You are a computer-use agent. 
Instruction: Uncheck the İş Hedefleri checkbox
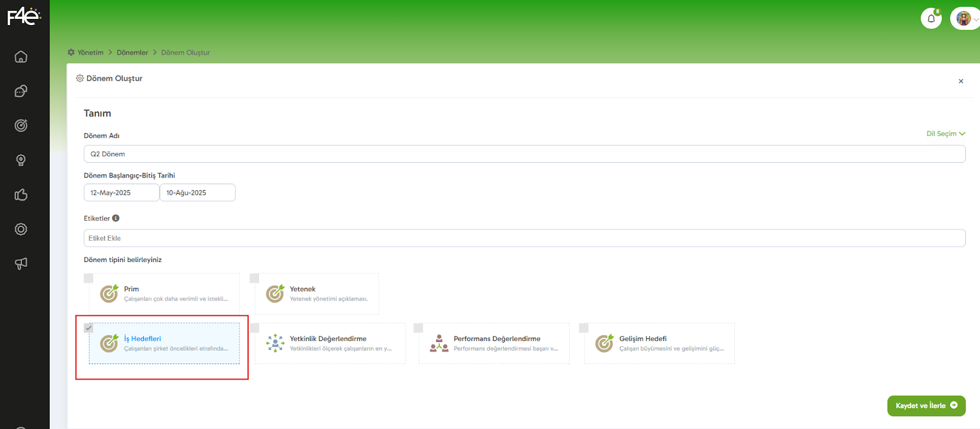[x=89, y=328]
